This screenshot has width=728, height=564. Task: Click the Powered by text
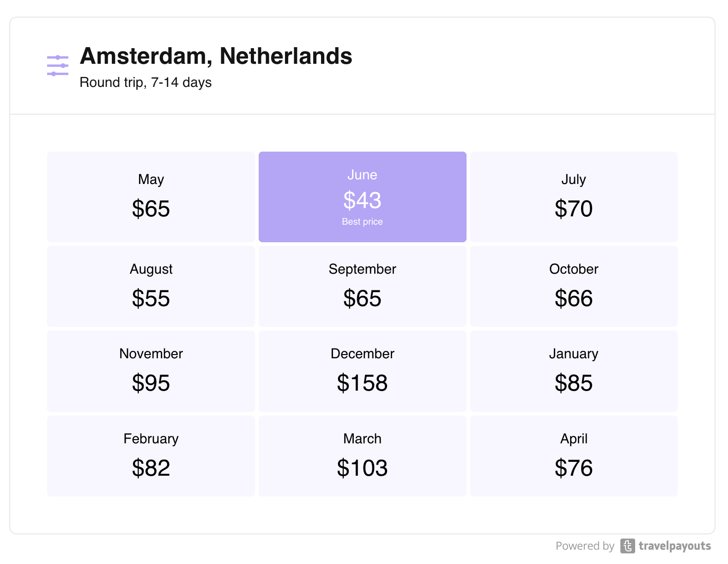pyautogui.click(x=584, y=546)
